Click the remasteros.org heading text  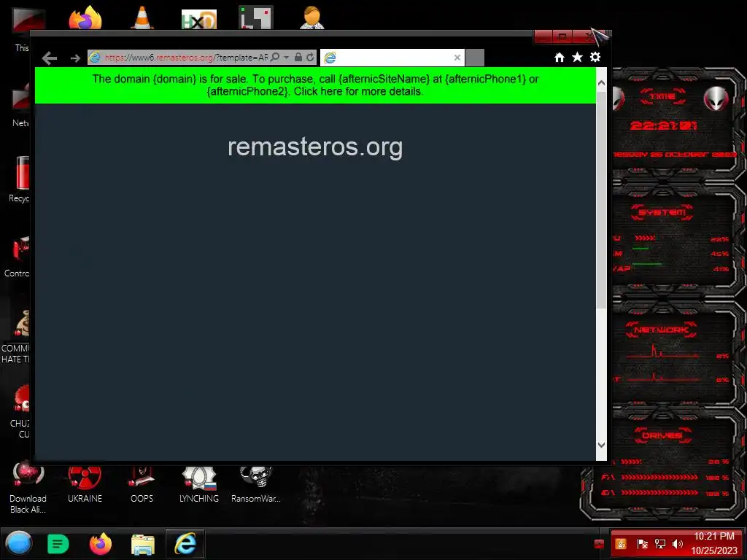[x=315, y=147]
